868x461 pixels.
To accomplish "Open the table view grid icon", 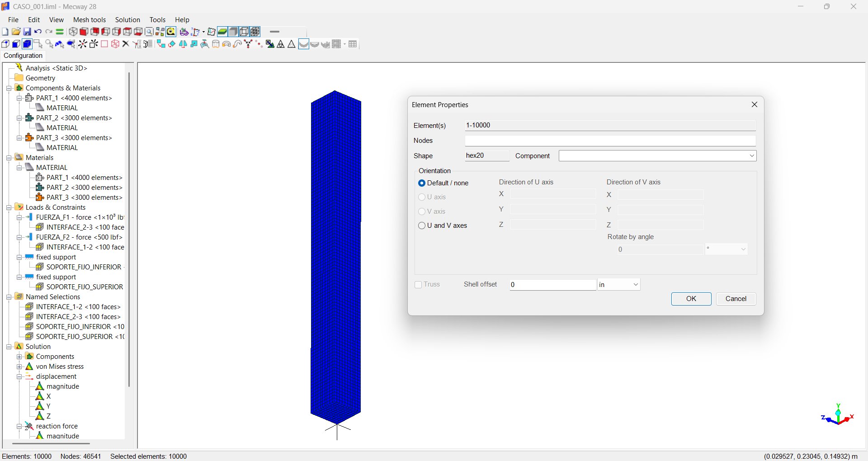I will pyautogui.click(x=353, y=44).
